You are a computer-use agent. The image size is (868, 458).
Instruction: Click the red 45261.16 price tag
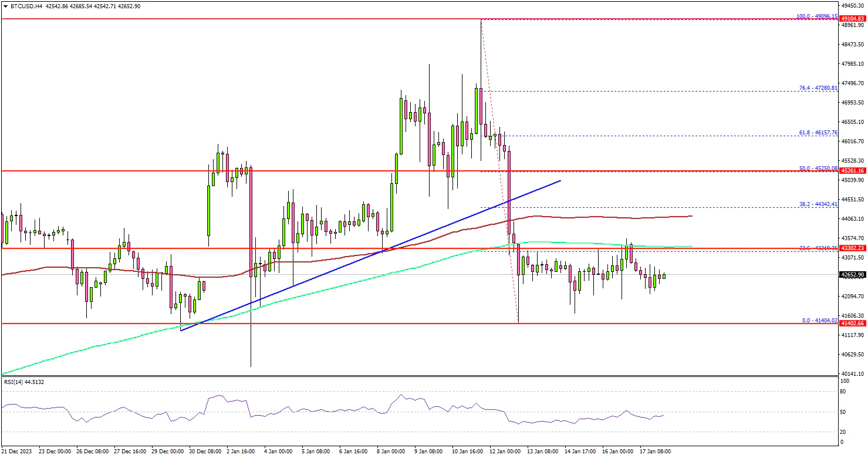coord(852,171)
